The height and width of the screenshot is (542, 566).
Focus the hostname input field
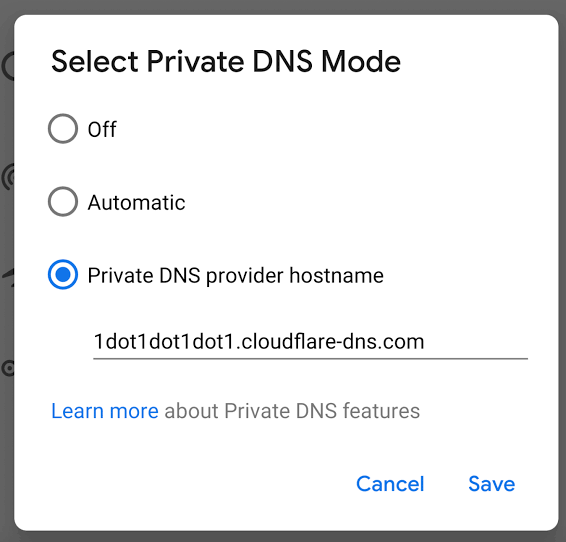310,341
